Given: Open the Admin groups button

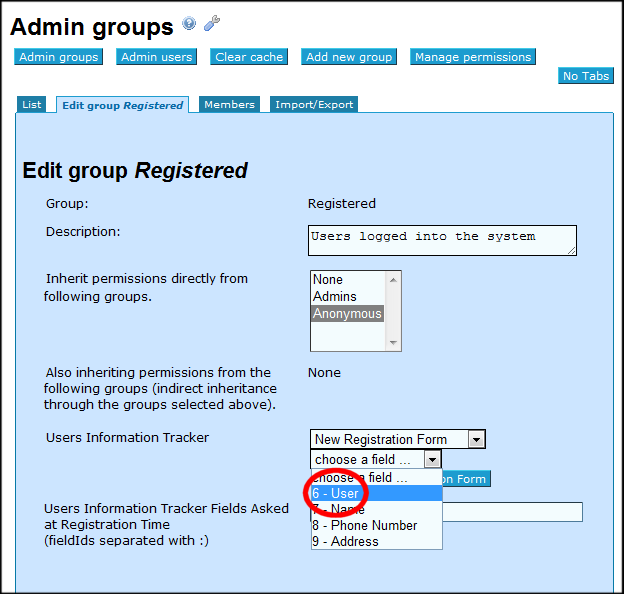Looking at the screenshot, I should point(59,57).
